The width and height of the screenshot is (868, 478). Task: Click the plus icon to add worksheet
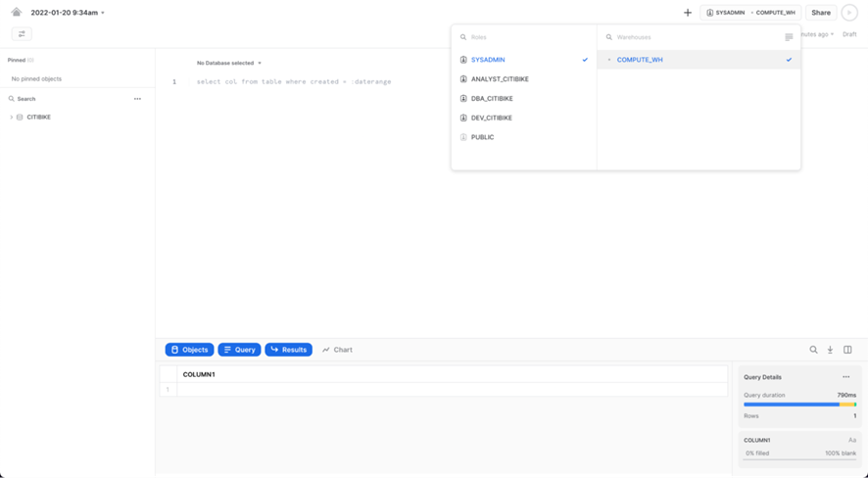click(688, 13)
